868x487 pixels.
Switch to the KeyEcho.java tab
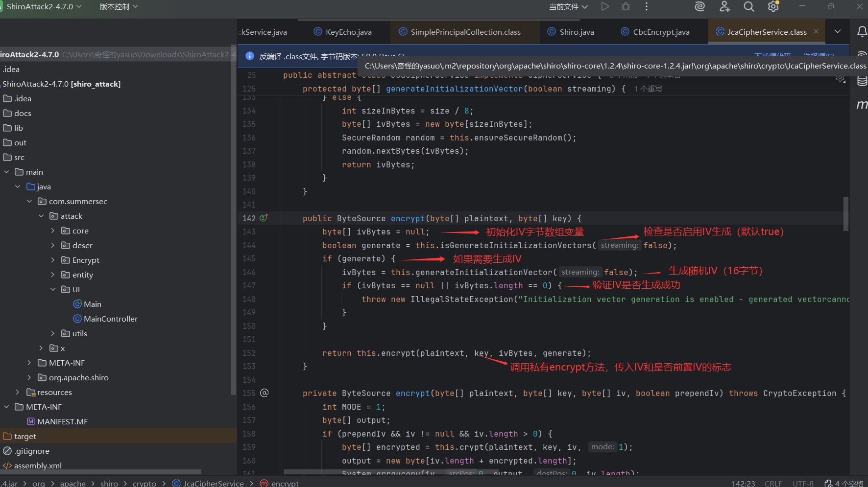[348, 32]
